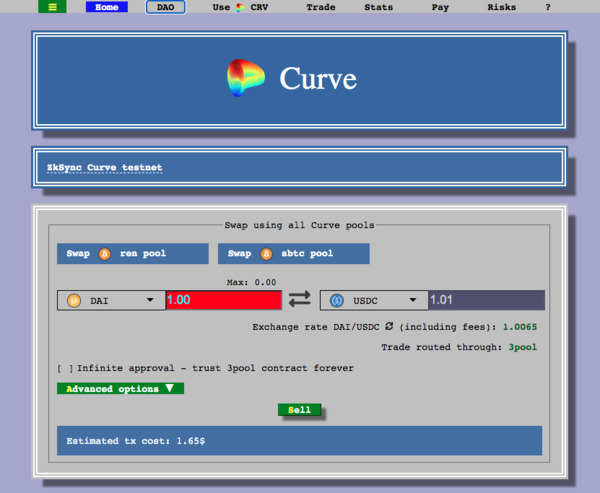
Task: Click the 1.01 output amount field
Action: (x=486, y=300)
